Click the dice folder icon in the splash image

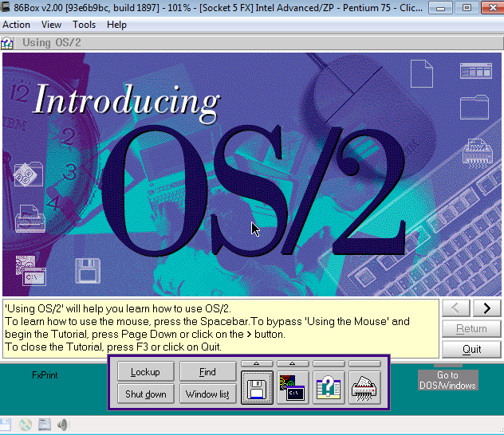point(28,174)
